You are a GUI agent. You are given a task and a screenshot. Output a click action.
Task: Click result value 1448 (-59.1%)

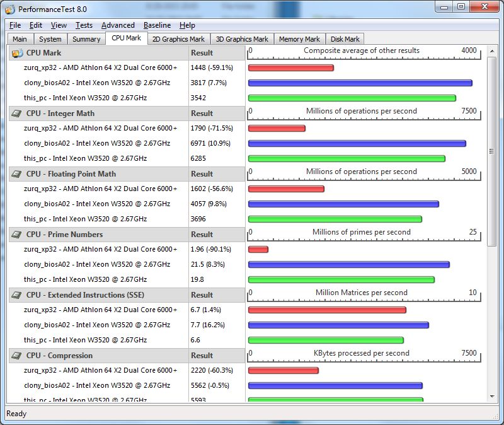[212, 68]
